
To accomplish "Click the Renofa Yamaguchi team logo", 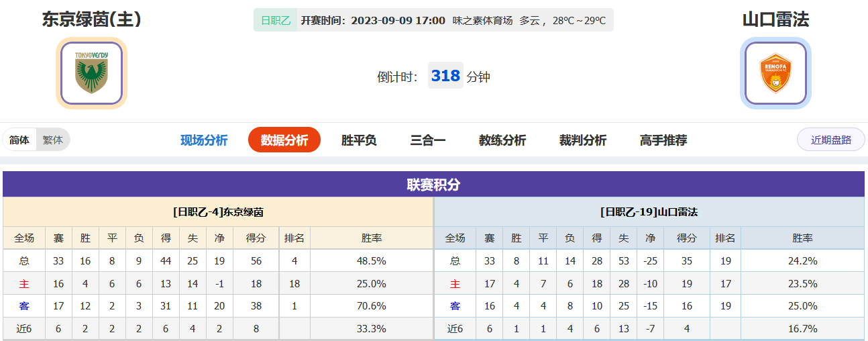I will [x=775, y=73].
